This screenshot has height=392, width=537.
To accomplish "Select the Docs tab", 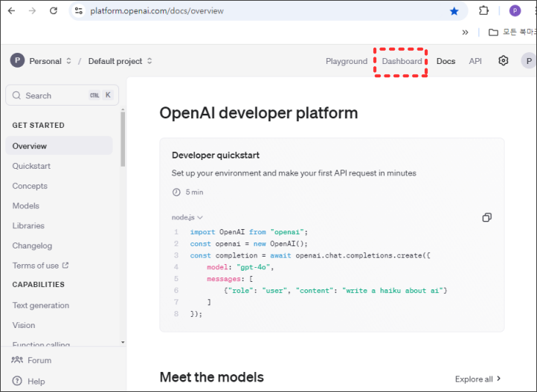I will tap(446, 61).
